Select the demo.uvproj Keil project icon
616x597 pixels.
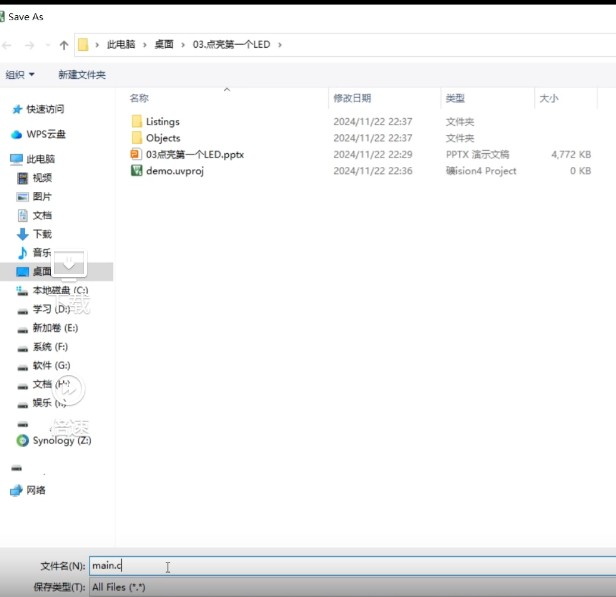(x=136, y=170)
